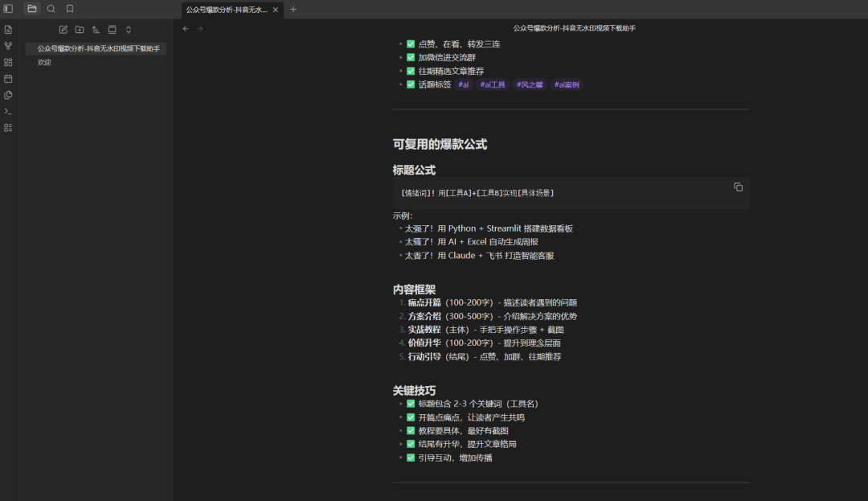This screenshot has width=868, height=501.
Task: Open the file explorer folder icon
Action: tap(32, 9)
